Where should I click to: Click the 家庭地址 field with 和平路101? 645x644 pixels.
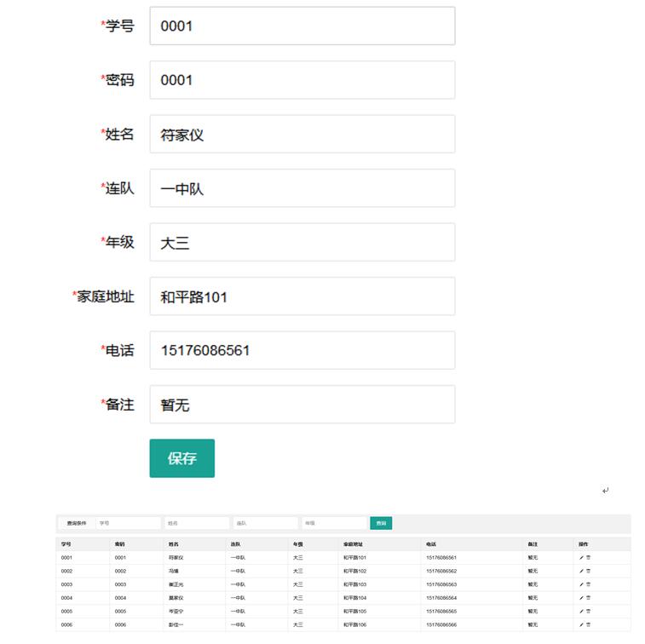(x=302, y=296)
